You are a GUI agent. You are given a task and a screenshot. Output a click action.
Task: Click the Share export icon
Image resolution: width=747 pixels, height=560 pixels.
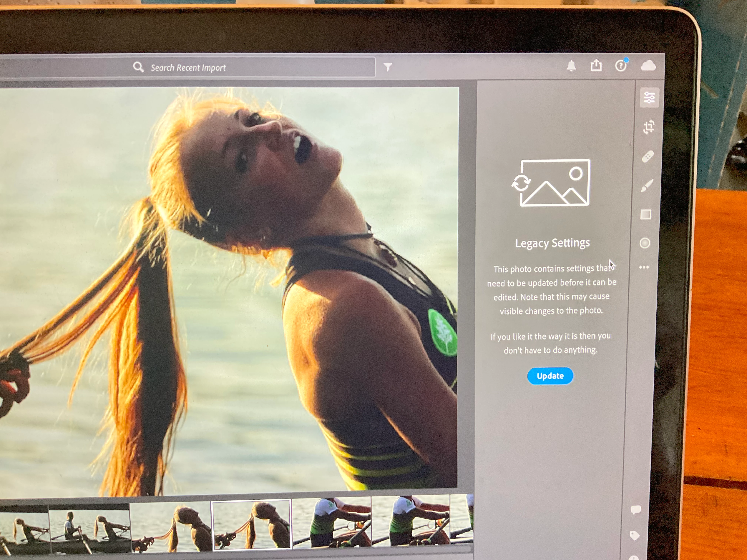tap(596, 66)
